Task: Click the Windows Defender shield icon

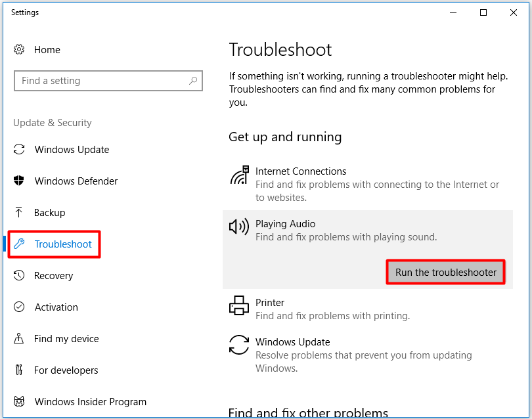Action: pyautogui.click(x=19, y=181)
